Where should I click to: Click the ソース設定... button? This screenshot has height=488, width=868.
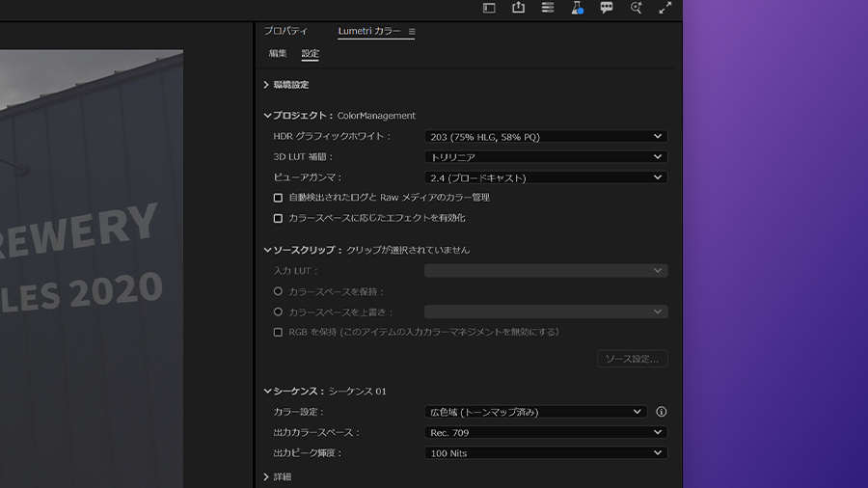(632, 359)
